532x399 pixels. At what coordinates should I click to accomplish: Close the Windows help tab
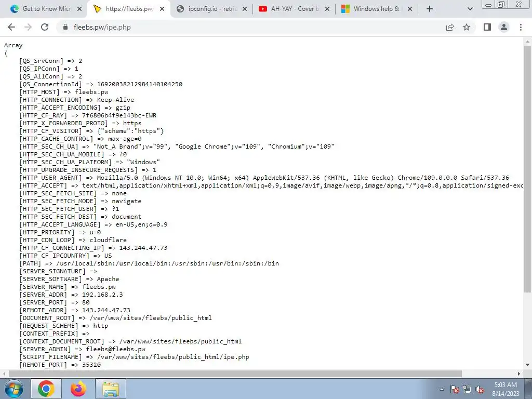coord(410,9)
